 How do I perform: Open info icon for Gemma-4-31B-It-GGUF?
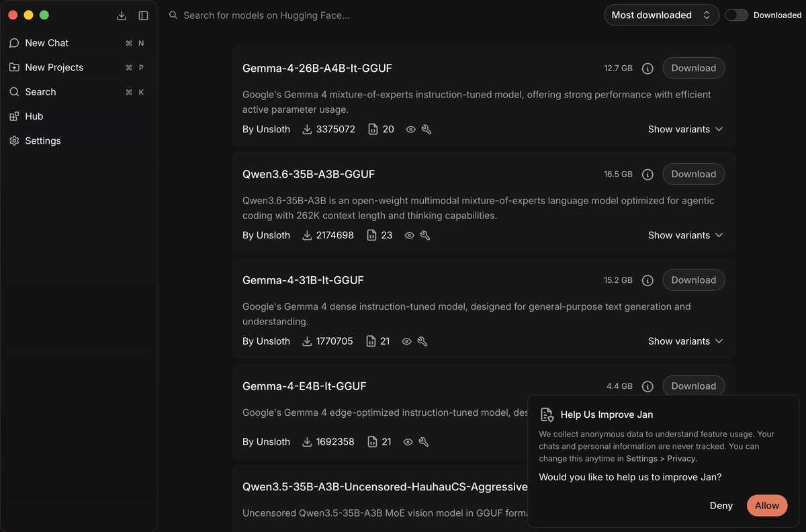(x=647, y=281)
